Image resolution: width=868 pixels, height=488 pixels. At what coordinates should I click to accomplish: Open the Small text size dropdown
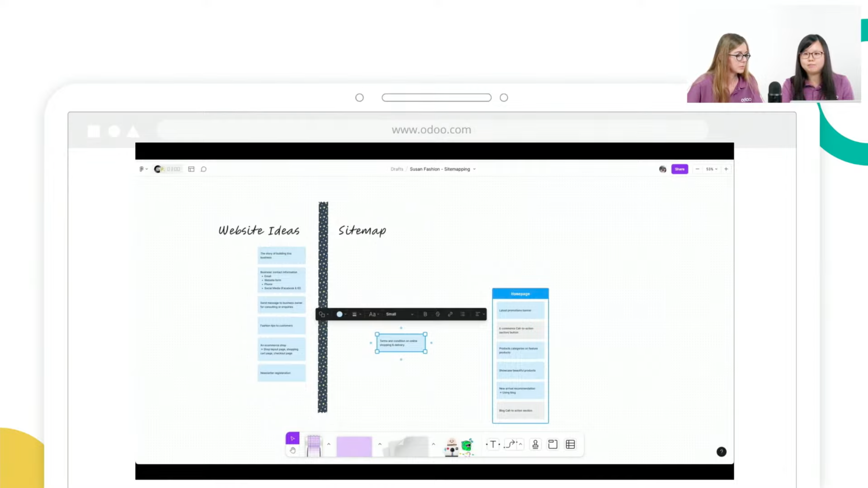[x=399, y=314]
